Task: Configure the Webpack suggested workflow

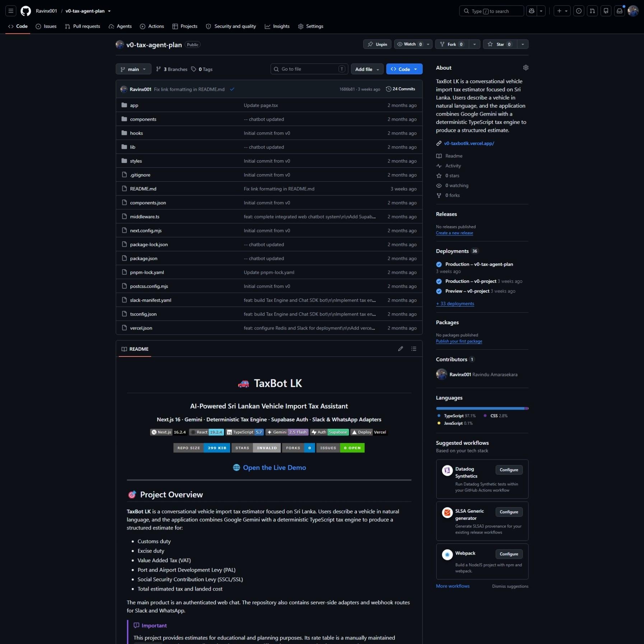Action: pyautogui.click(x=509, y=554)
